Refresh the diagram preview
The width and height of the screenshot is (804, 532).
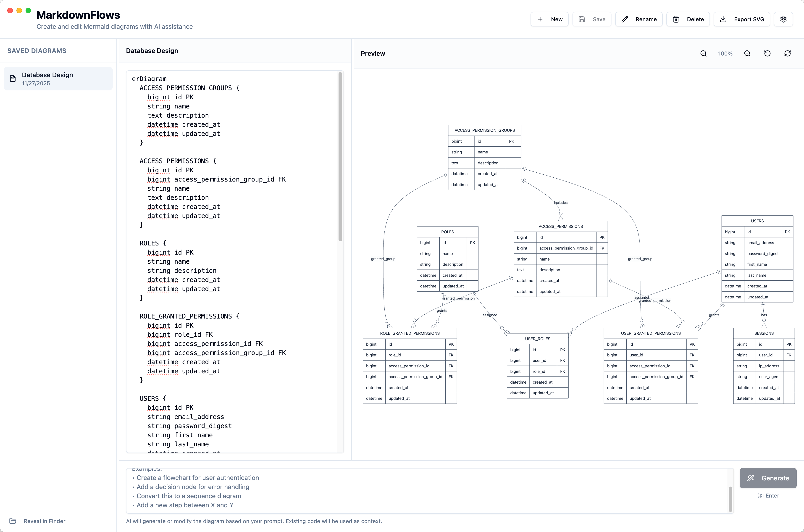coord(787,53)
